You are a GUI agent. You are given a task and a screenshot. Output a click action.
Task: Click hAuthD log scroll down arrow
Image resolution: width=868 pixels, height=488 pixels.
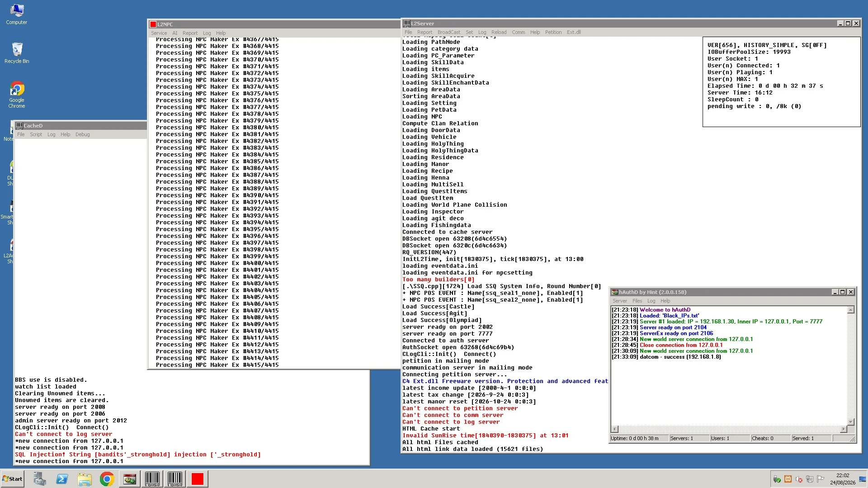point(850,422)
